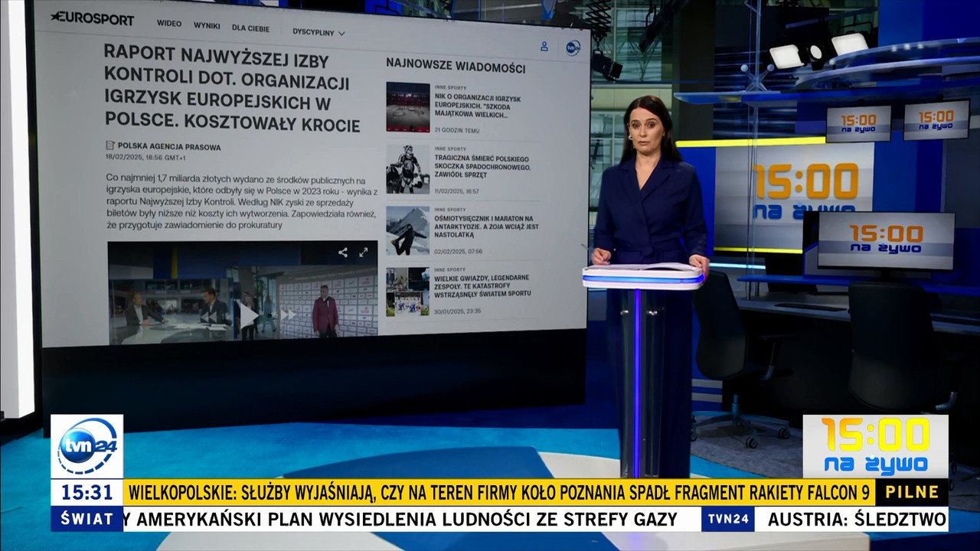Click the Raport Najwyższej Izby Kontroli headline
The height and width of the screenshot is (551, 980).
click(x=232, y=88)
